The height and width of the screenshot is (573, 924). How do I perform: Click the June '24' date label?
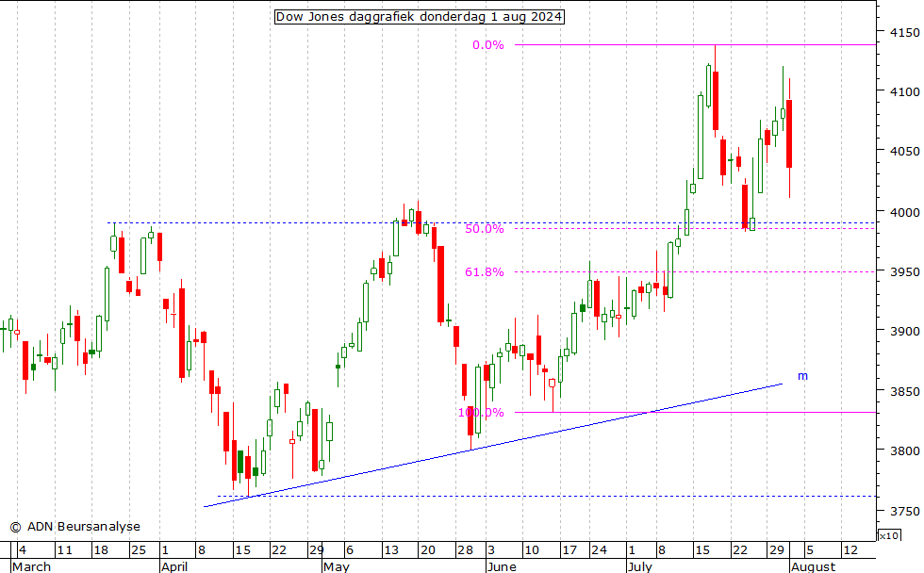pyautogui.click(x=599, y=550)
